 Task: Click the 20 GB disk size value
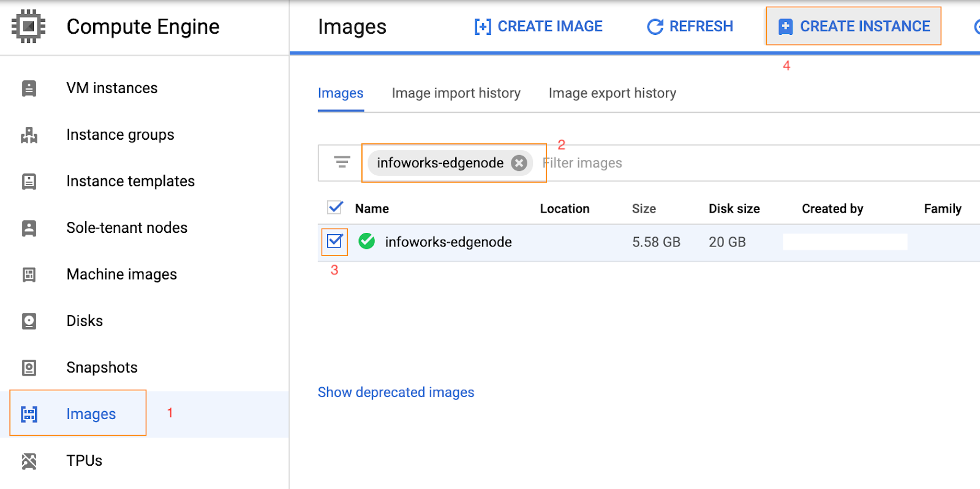728,242
